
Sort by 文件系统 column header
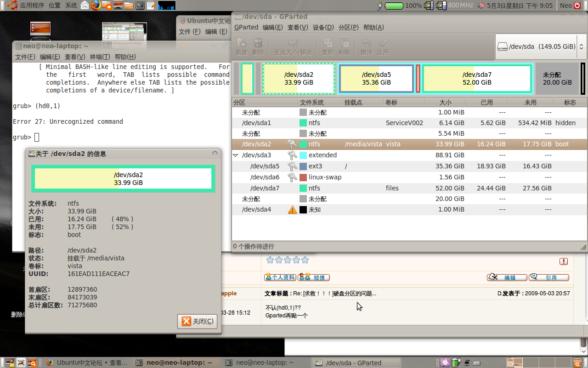pyautogui.click(x=320, y=103)
